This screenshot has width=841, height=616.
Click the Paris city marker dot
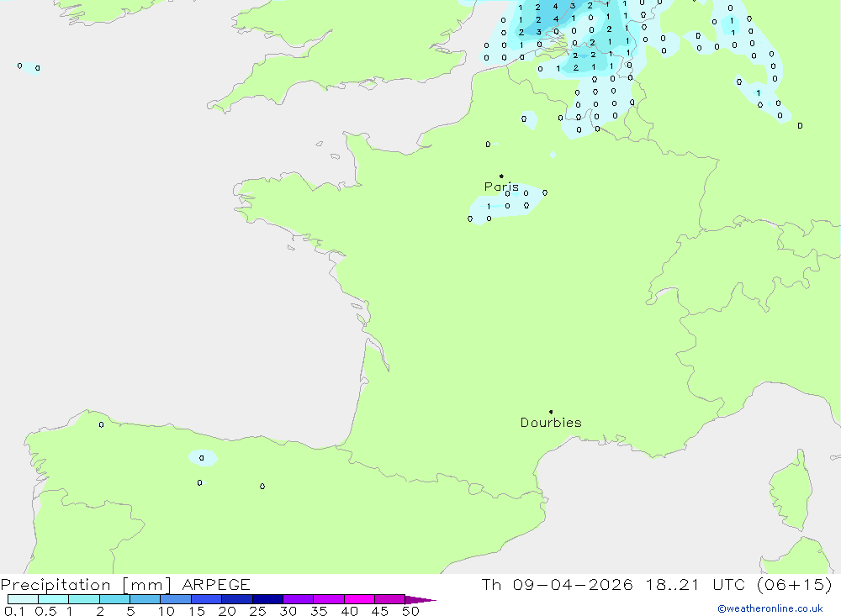coord(501,176)
